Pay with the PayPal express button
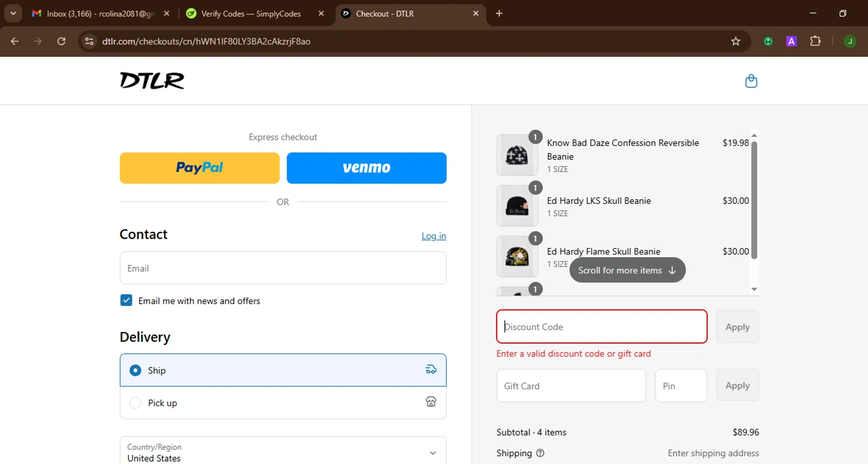This screenshot has height=464, width=868. pyautogui.click(x=200, y=168)
